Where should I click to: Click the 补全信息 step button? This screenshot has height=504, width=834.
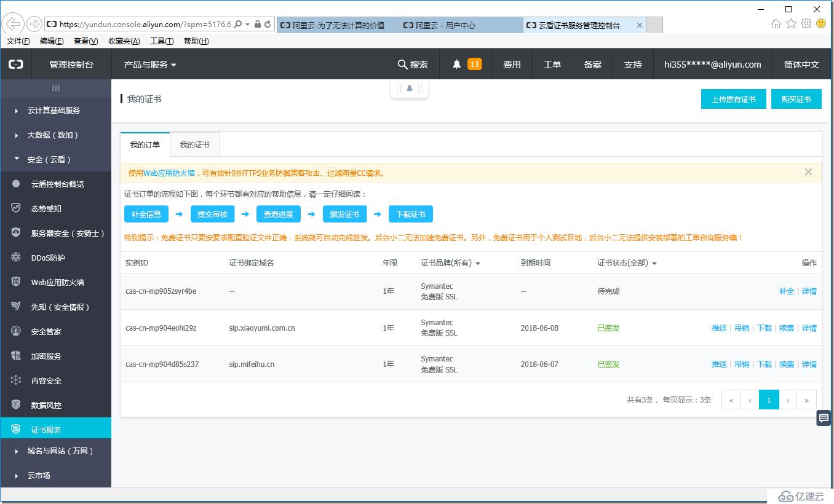[146, 214]
